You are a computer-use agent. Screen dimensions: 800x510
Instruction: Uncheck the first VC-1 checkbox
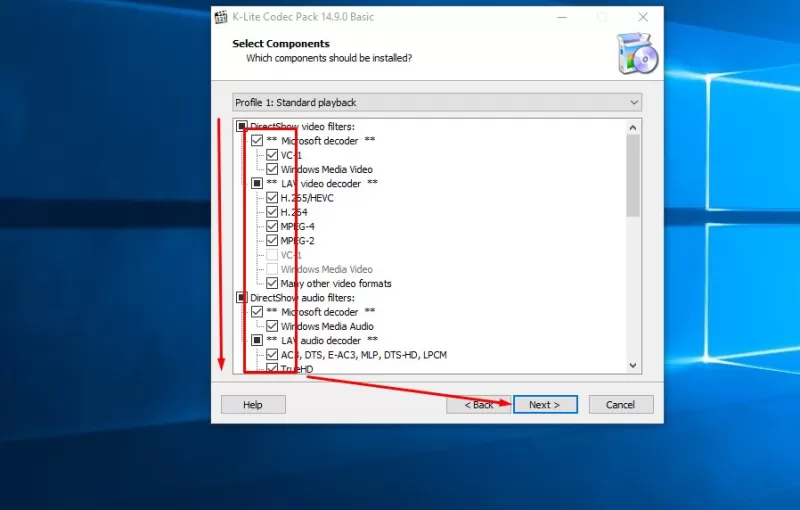pos(272,155)
